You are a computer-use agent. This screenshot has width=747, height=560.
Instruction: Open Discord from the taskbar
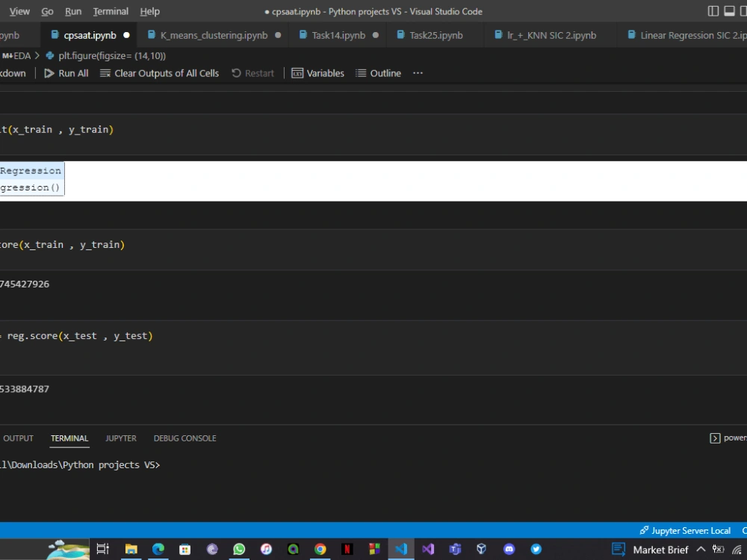coord(509,549)
